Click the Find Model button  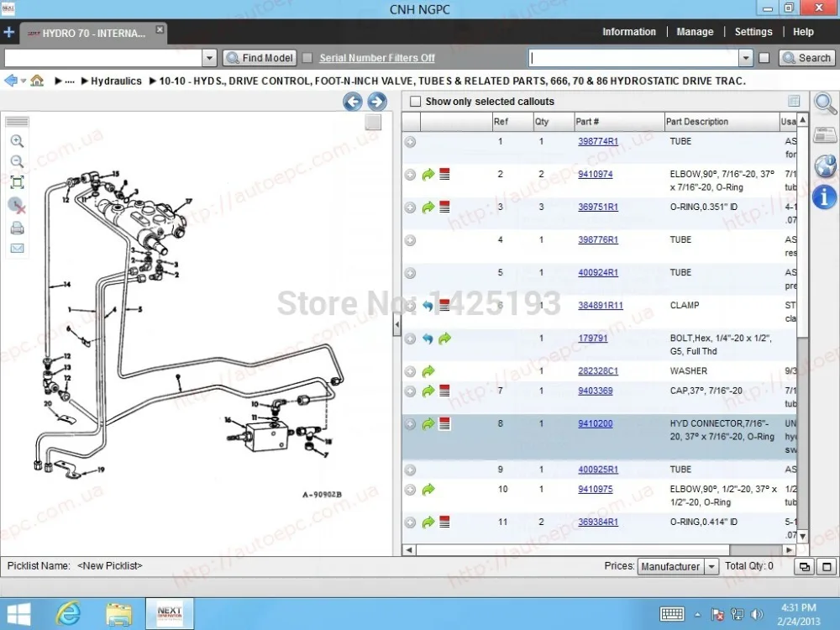click(260, 58)
